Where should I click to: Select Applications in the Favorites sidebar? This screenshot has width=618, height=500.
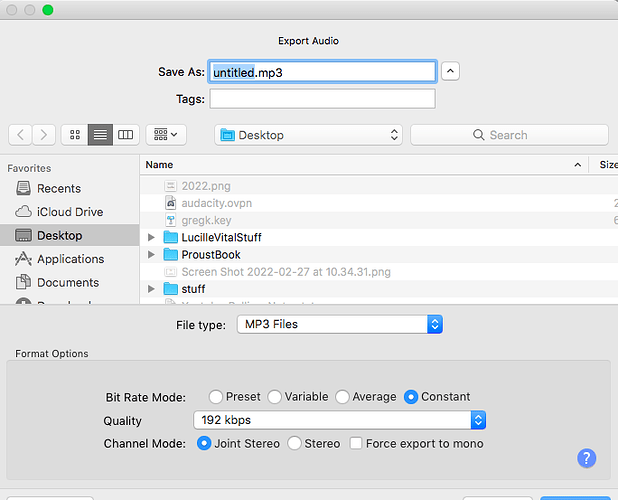pyautogui.click(x=70, y=259)
